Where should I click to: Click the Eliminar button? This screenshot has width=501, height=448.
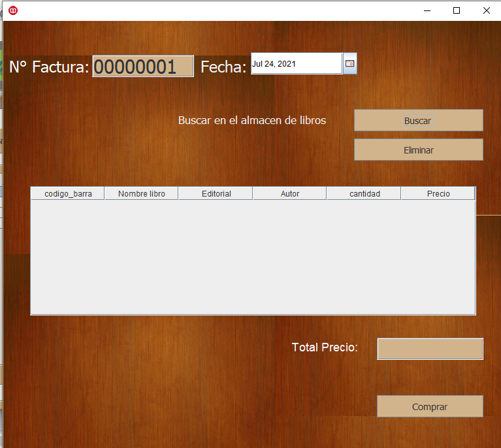click(419, 150)
